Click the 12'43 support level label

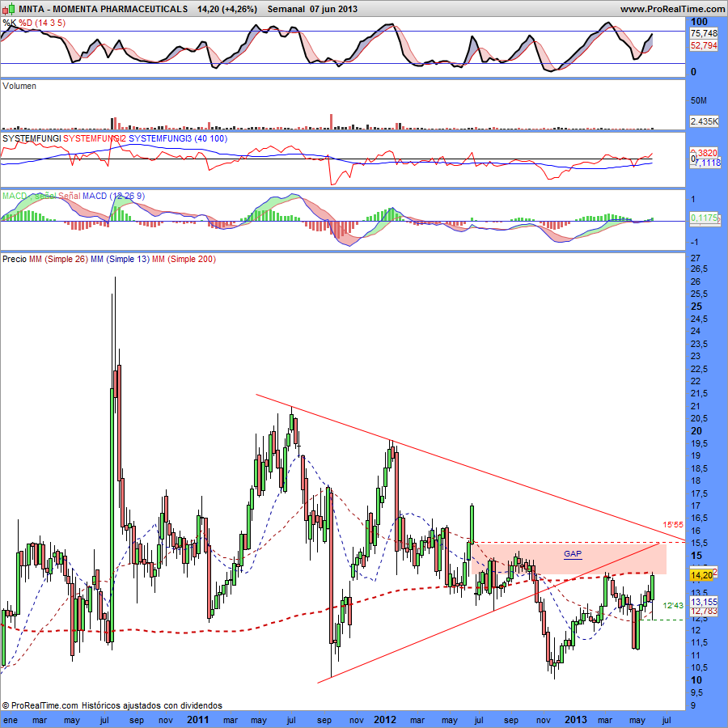tap(673, 605)
